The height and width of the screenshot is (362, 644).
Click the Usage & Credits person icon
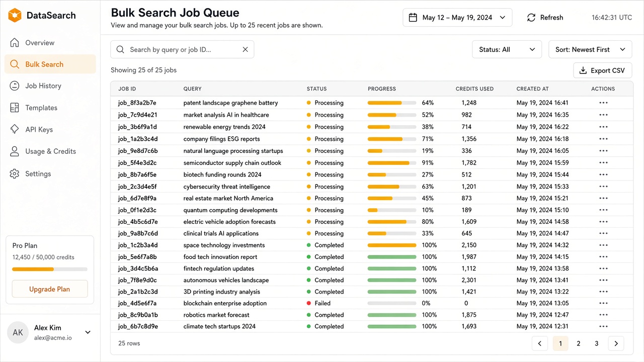(15, 151)
